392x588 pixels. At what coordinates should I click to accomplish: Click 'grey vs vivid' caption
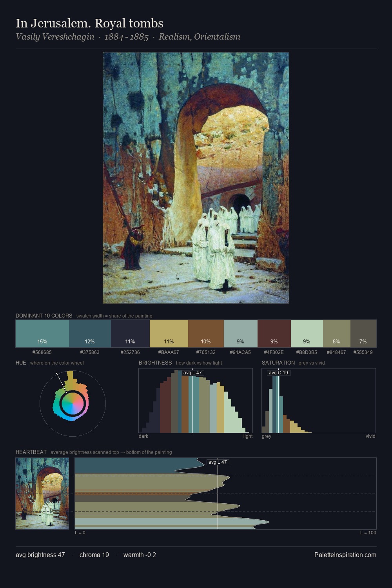point(312,363)
